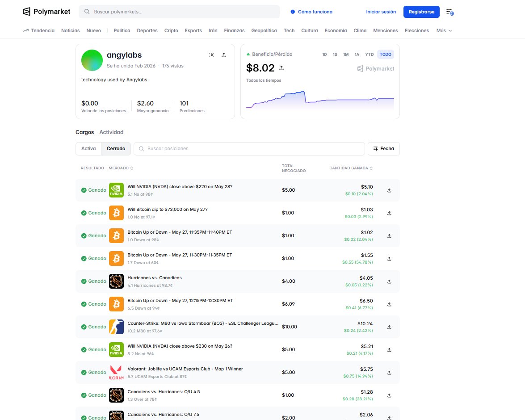
Task: Open Will Bitcoin dip to $73,000 market
Action: (168, 210)
